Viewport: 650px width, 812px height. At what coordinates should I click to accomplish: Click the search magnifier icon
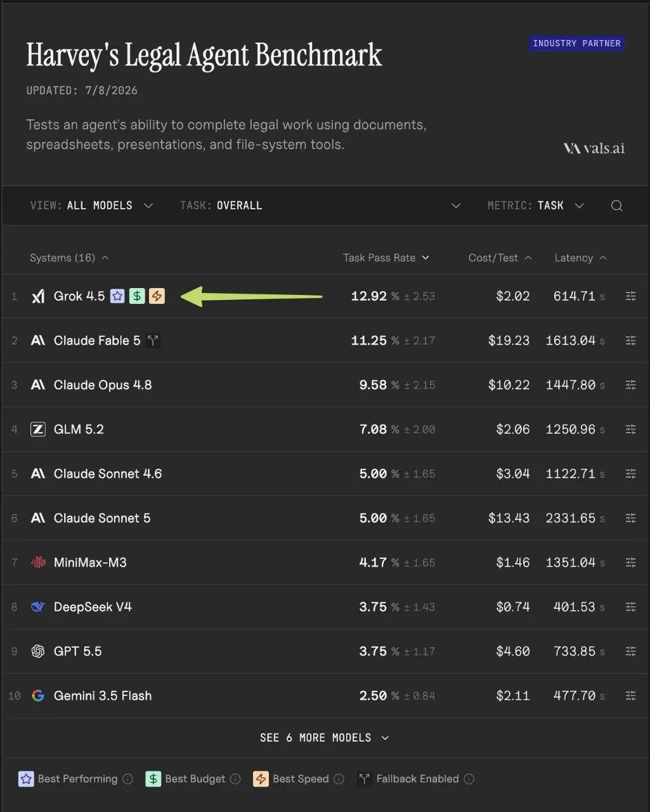616,206
